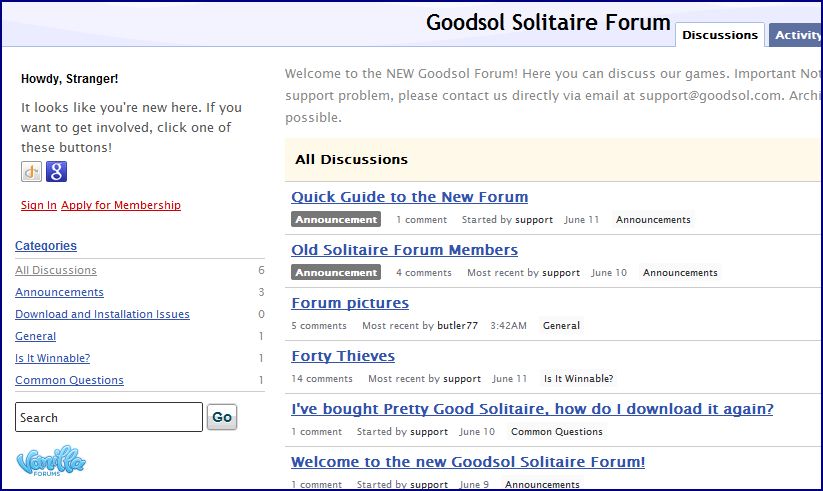Image resolution: width=823 pixels, height=491 pixels.
Task: Click the '3:42AM' timestamp
Action: (508, 326)
